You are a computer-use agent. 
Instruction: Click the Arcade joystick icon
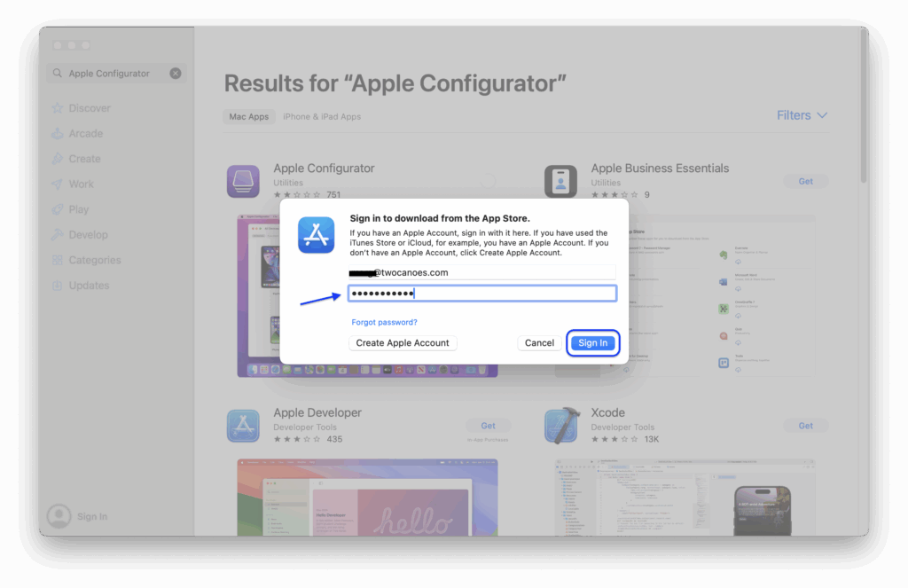[58, 134]
